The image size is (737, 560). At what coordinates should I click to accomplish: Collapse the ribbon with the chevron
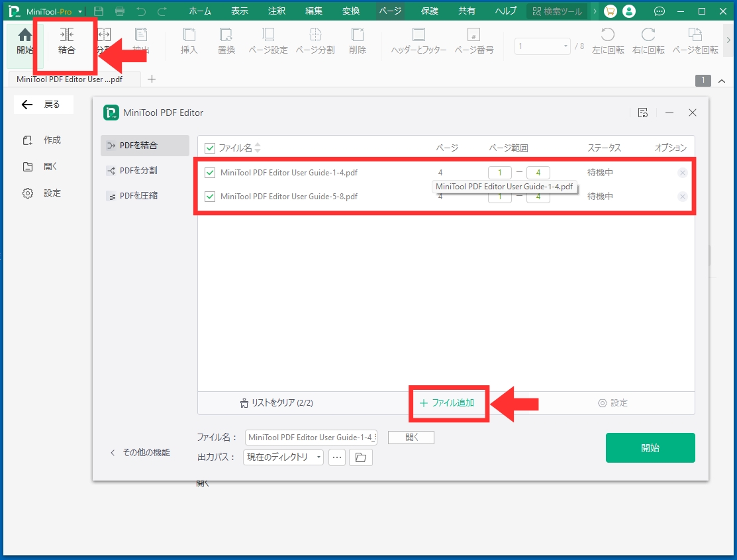pos(722,81)
